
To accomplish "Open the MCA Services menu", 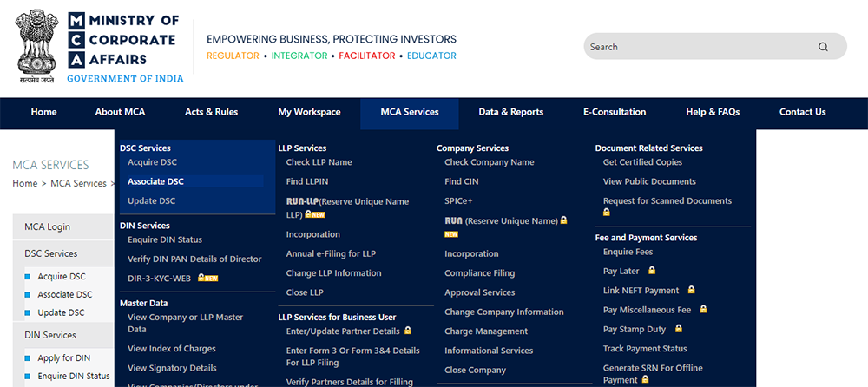I will coord(410,112).
